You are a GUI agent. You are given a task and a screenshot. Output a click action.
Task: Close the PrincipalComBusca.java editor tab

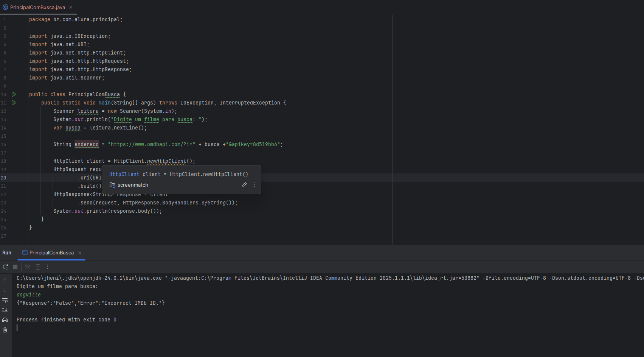(71, 7)
